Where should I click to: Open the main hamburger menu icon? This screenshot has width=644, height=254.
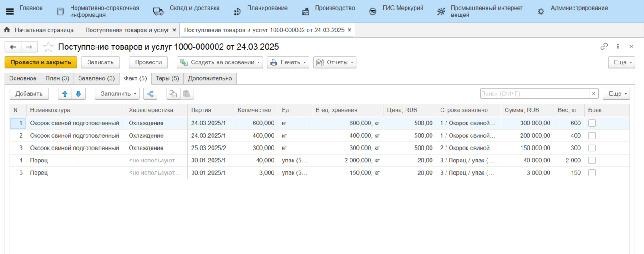click(10, 11)
